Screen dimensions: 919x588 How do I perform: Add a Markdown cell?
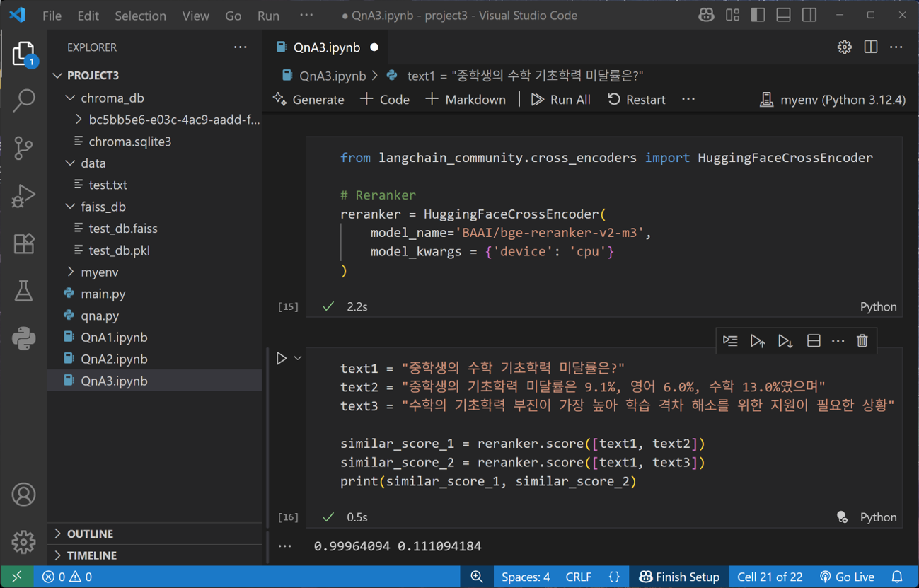(466, 100)
